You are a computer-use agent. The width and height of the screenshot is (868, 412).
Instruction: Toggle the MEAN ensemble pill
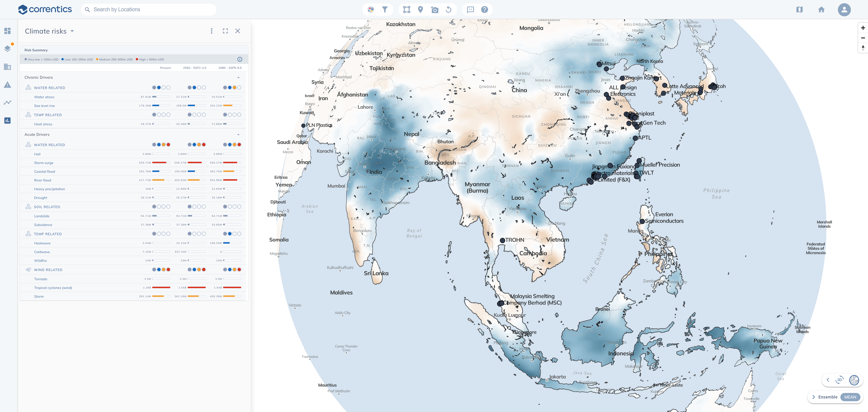pyautogui.click(x=850, y=397)
